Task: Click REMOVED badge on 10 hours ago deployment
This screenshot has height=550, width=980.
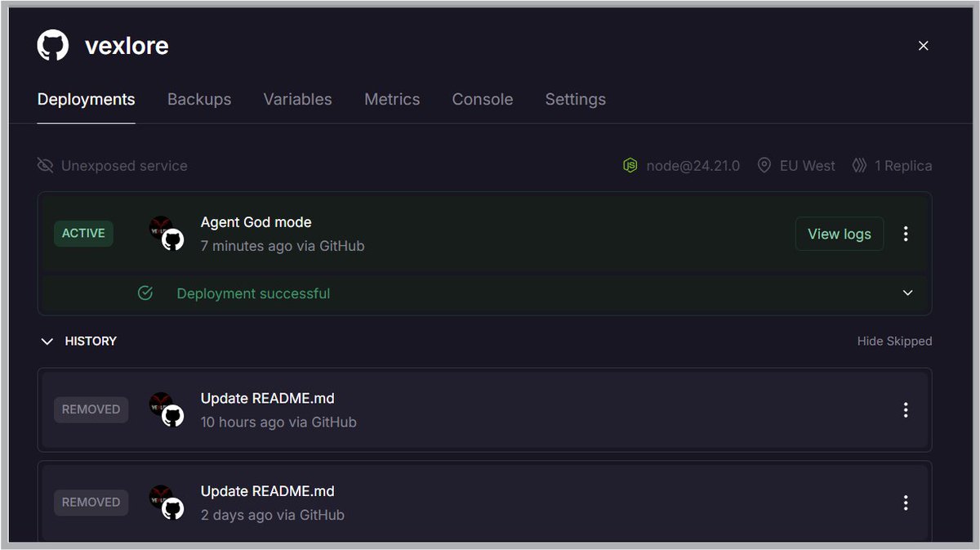Action: click(x=91, y=409)
